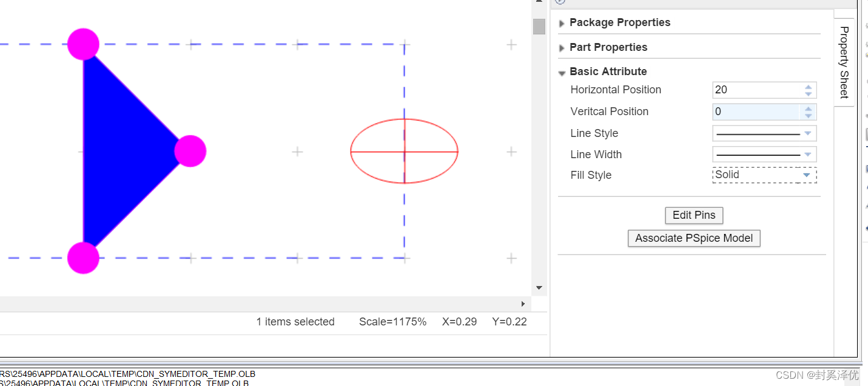Image resolution: width=868 pixels, height=386 pixels.
Task: Click the Associate PSpice Model button
Action: coord(694,238)
